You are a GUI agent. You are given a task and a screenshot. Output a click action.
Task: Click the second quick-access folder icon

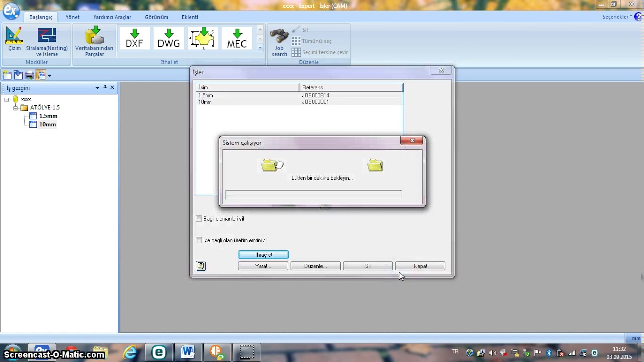[x=18, y=75]
